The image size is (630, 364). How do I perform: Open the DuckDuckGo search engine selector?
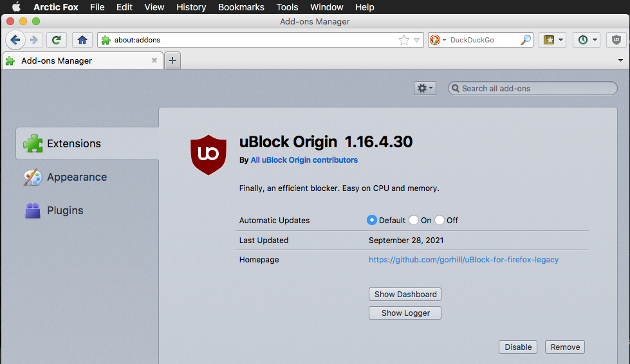click(x=438, y=40)
